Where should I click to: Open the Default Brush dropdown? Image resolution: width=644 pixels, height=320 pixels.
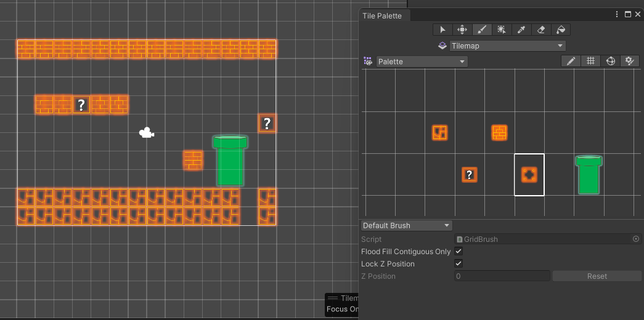coord(407,226)
